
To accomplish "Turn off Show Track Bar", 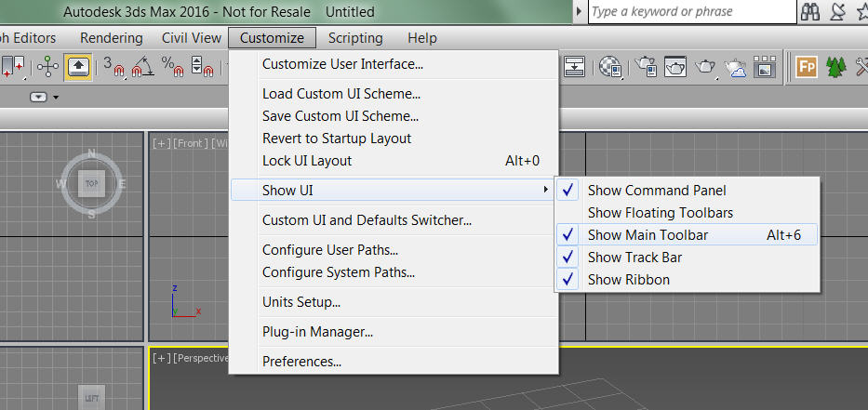I will click(x=634, y=258).
